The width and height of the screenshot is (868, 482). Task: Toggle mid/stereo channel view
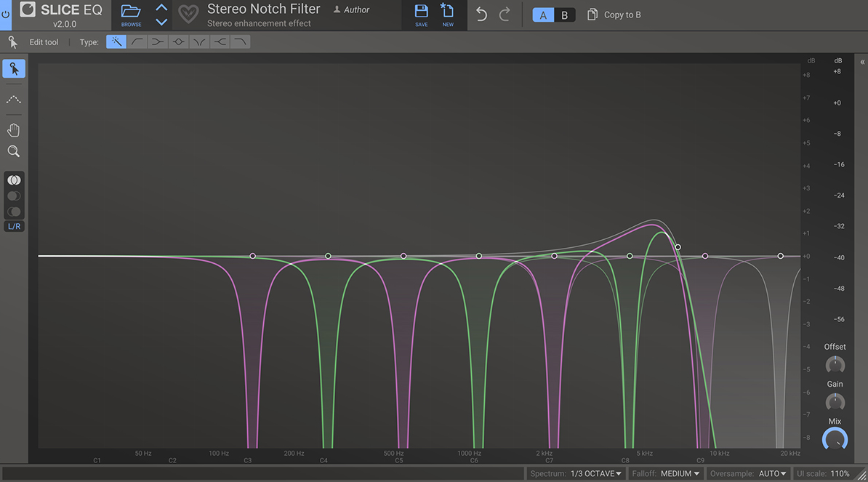(14, 180)
